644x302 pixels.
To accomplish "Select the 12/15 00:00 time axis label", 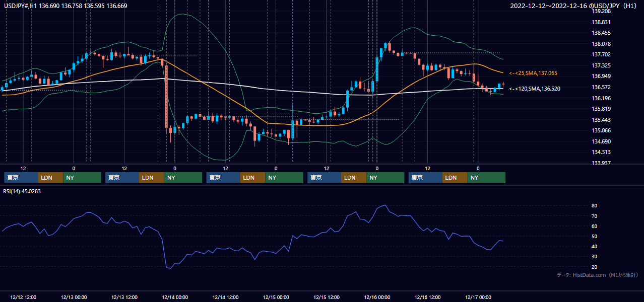I will (276, 297).
